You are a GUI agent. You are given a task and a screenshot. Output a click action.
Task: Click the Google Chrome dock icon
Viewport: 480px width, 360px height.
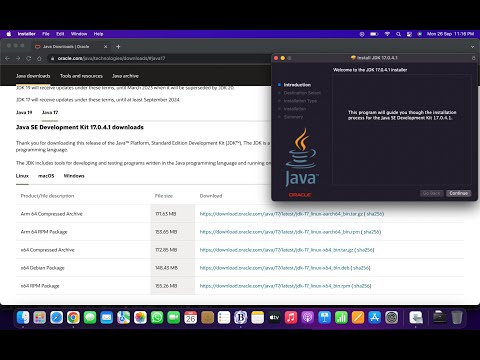(x=73, y=318)
